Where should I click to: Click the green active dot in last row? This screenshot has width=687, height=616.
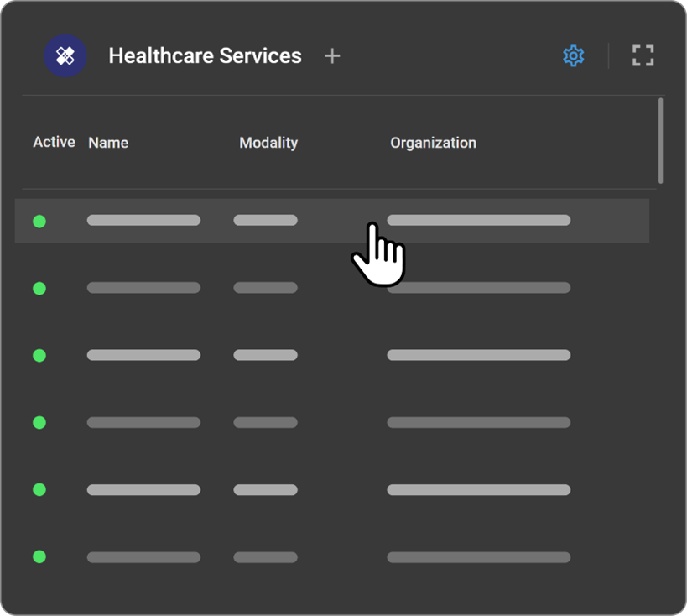tap(39, 556)
